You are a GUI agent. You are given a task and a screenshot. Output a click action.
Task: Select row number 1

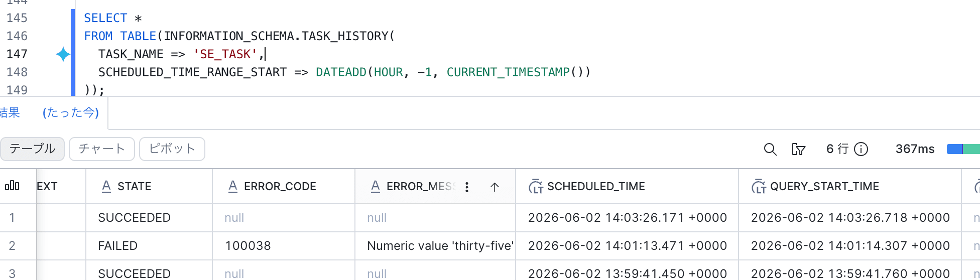pyautogui.click(x=12, y=218)
